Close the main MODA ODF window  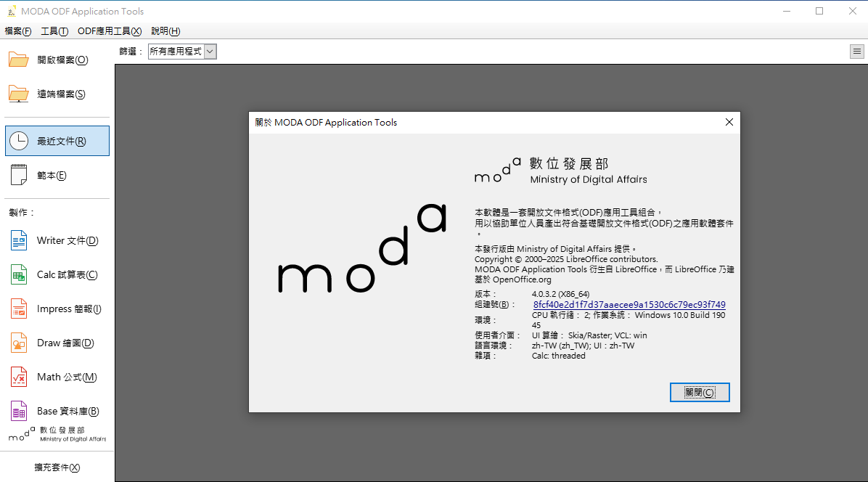pos(853,11)
